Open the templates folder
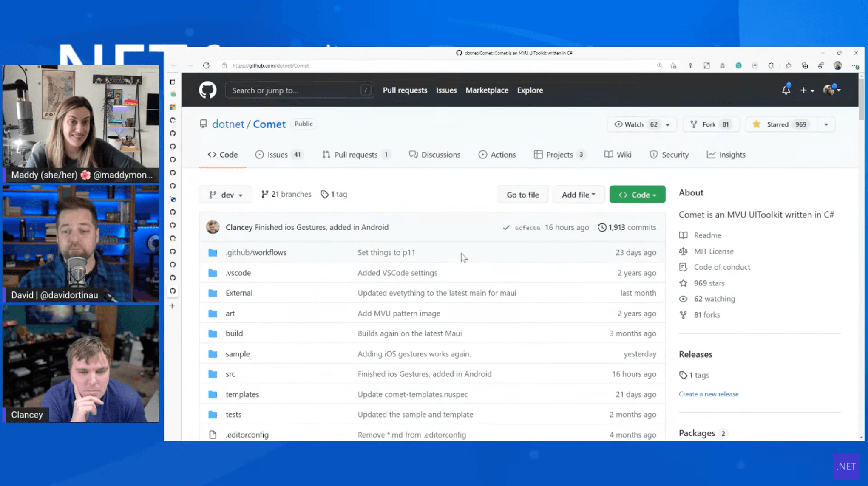The width and height of the screenshot is (868, 486). 242,394
